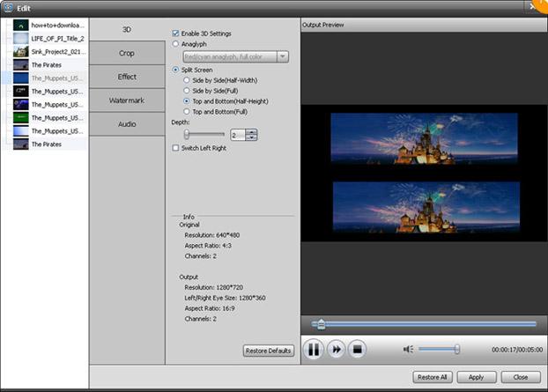548x392 pixels.
Task: Click the Close button
Action: click(x=521, y=377)
